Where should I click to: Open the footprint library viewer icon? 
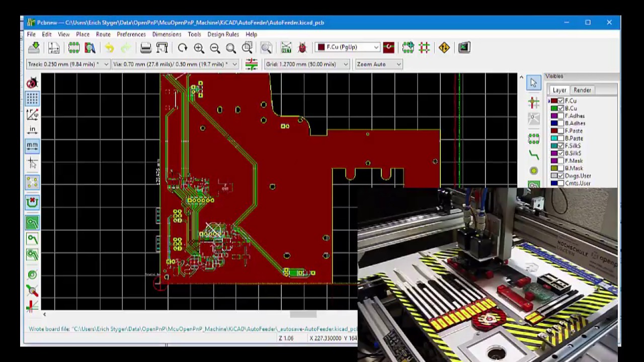pos(90,48)
